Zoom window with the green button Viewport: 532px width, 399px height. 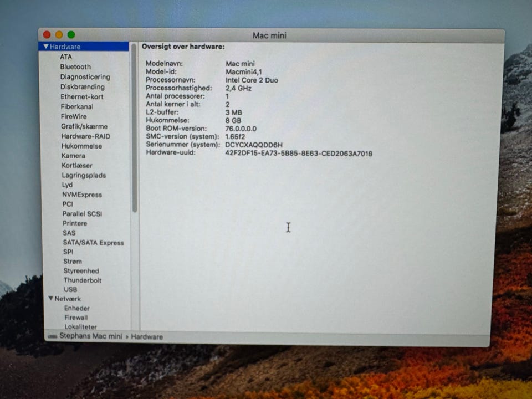click(71, 34)
